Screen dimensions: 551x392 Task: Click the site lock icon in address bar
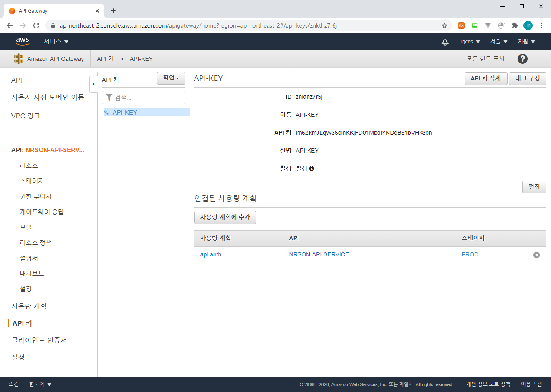click(x=53, y=25)
